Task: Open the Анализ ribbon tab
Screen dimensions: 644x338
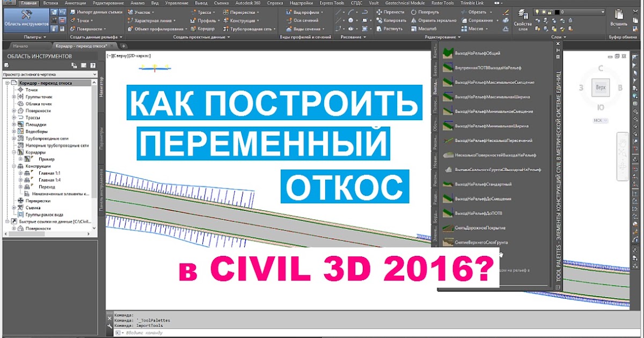Action: [x=137, y=3]
